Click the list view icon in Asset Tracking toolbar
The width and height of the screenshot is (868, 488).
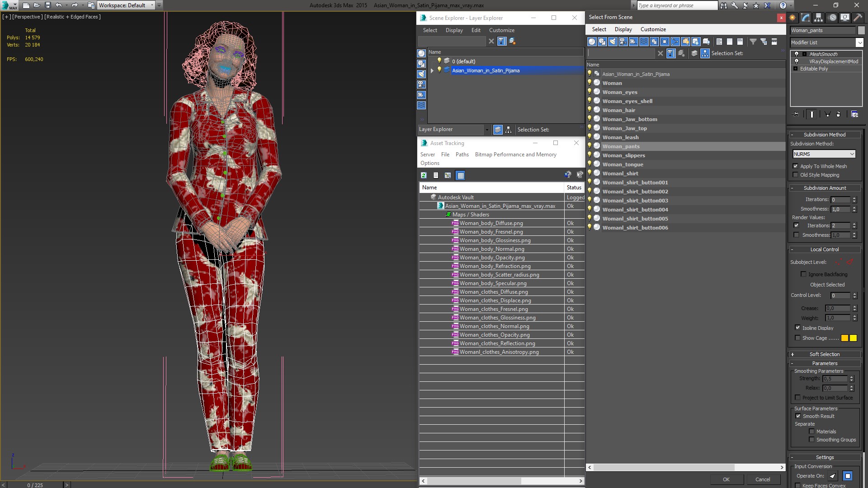[x=435, y=175]
